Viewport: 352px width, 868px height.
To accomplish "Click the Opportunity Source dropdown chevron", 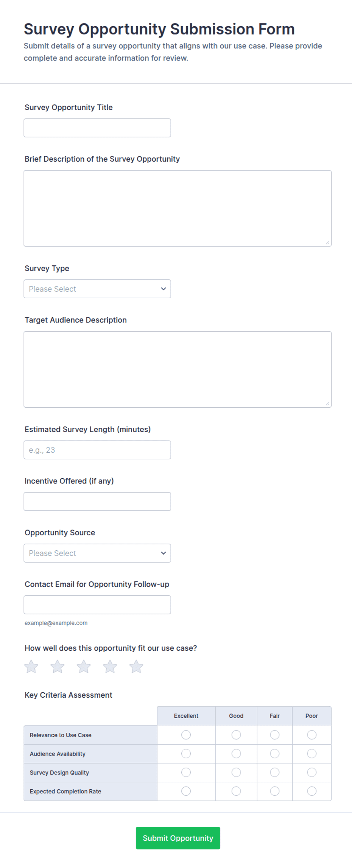I will click(x=164, y=553).
